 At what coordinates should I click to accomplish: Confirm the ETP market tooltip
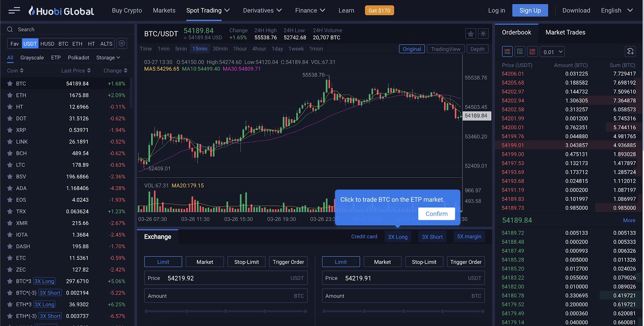coord(436,214)
